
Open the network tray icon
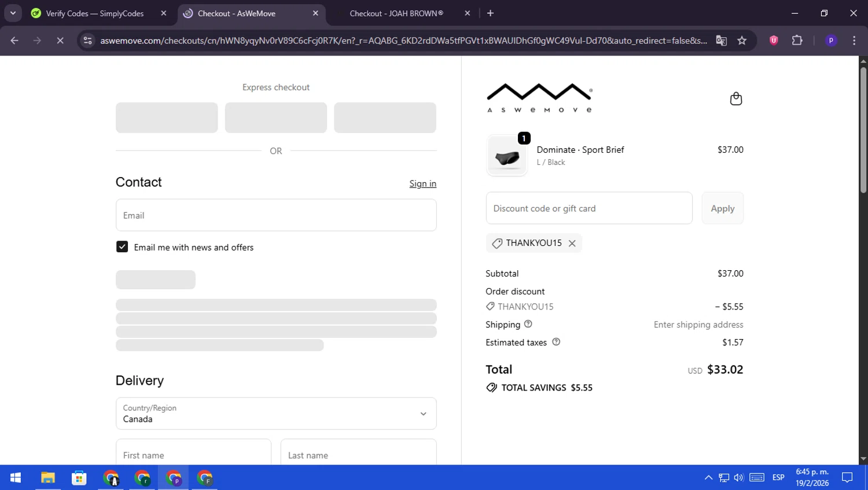pos(723,477)
